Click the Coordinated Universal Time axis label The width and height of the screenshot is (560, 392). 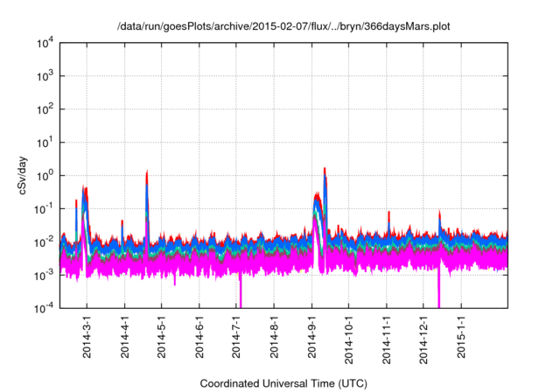click(283, 383)
